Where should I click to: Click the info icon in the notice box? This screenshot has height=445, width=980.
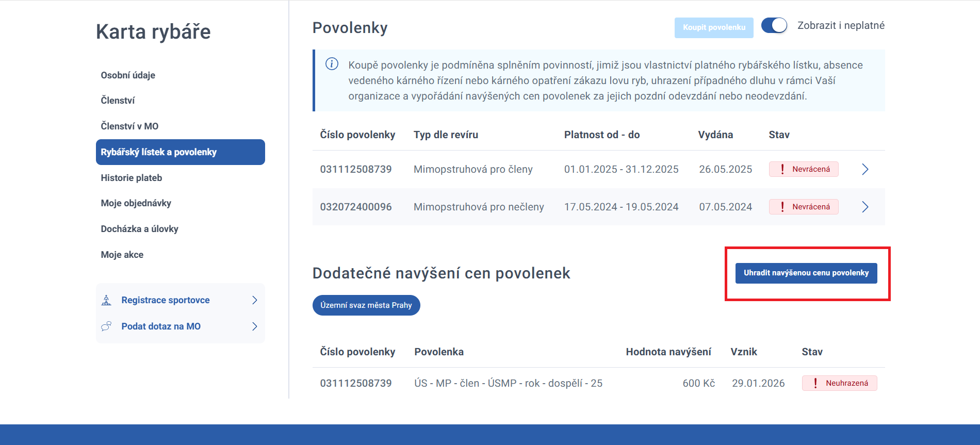tap(332, 64)
